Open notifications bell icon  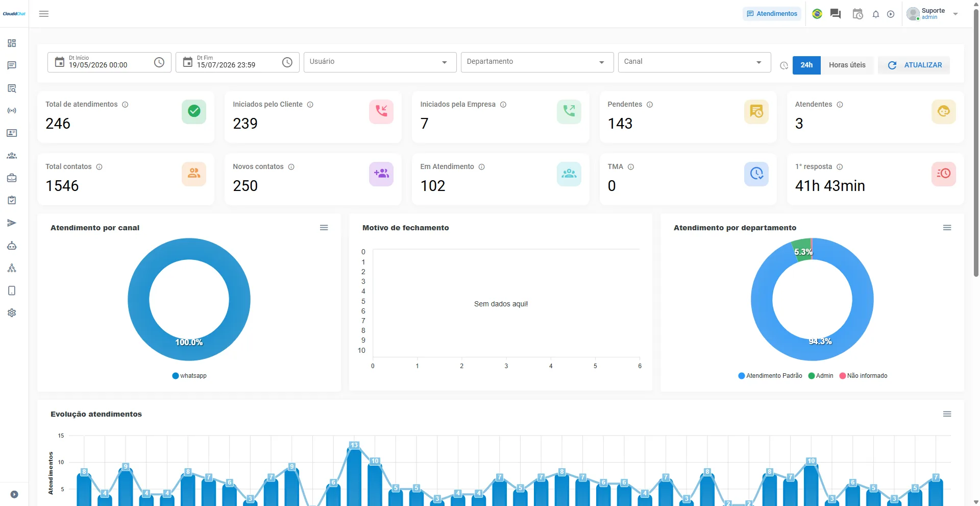click(876, 14)
